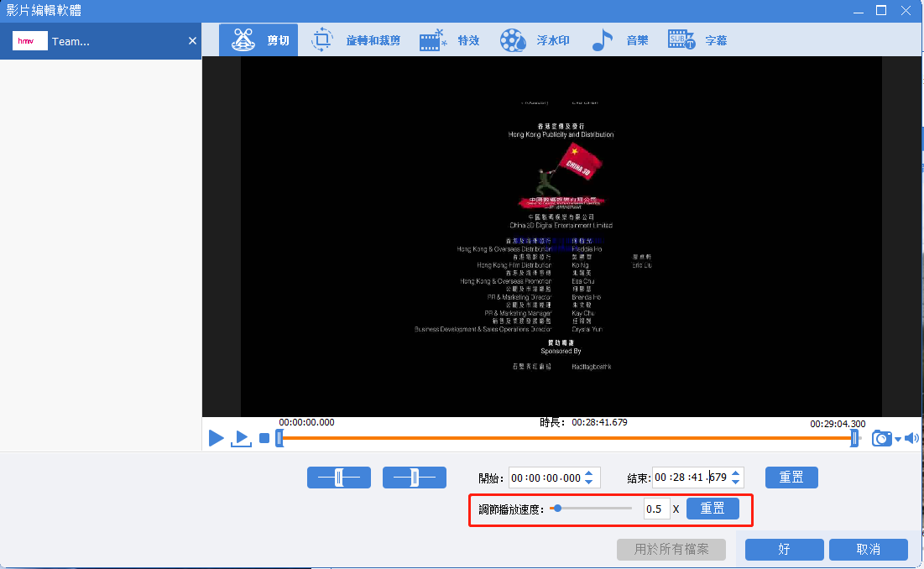The height and width of the screenshot is (569, 924).
Task: Reset trim times with 重置 button
Action: [x=791, y=478]
